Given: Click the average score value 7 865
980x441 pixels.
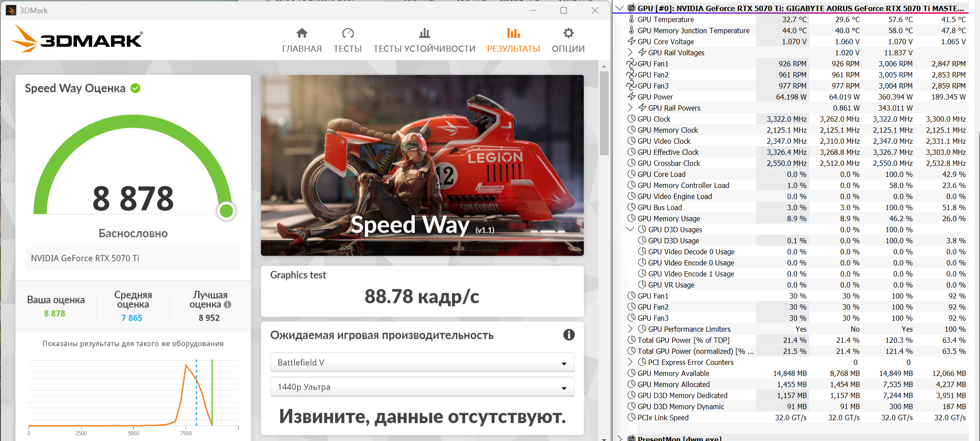Looking at the screenshot, I should point(132,318).
